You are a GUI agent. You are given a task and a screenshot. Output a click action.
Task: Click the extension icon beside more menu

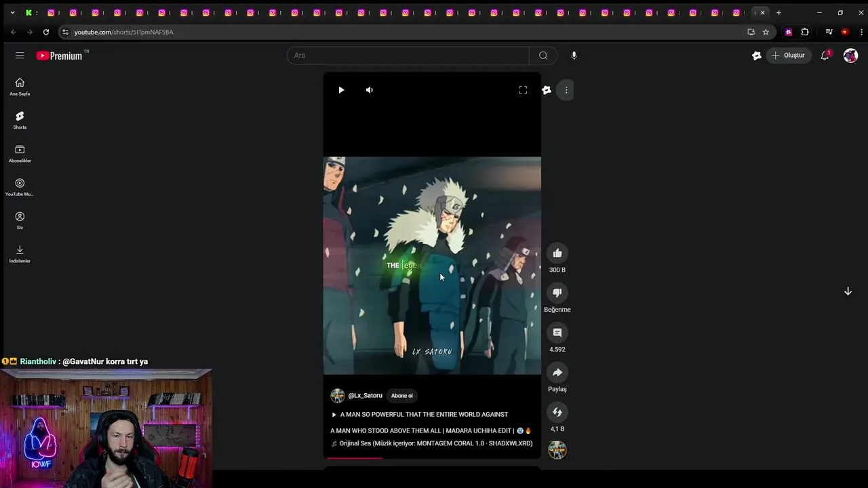pos(547,90)
